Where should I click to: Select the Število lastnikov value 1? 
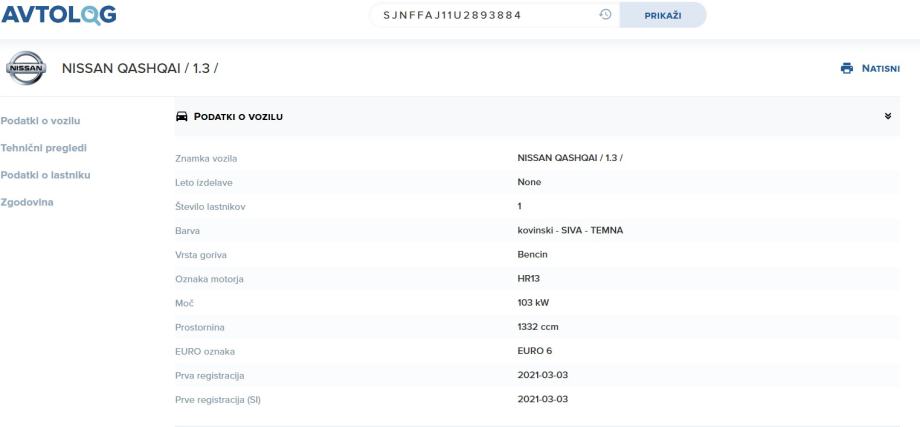click(x=519, y=206)
